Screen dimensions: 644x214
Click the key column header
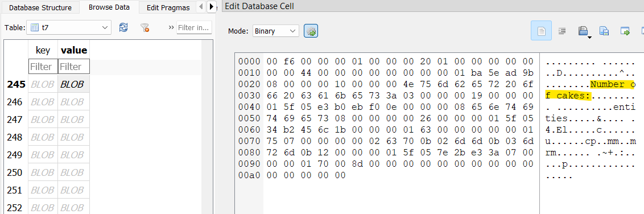[43, 50]
